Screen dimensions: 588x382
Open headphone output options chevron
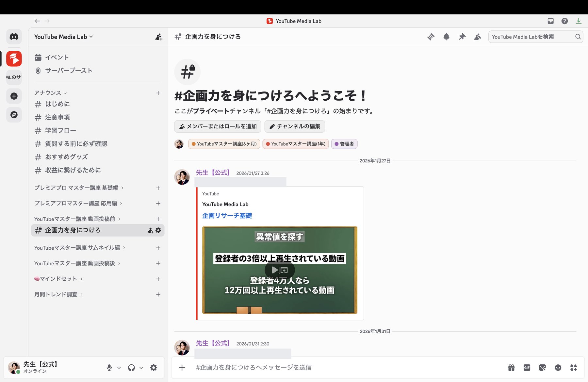(x=141, y=368)
